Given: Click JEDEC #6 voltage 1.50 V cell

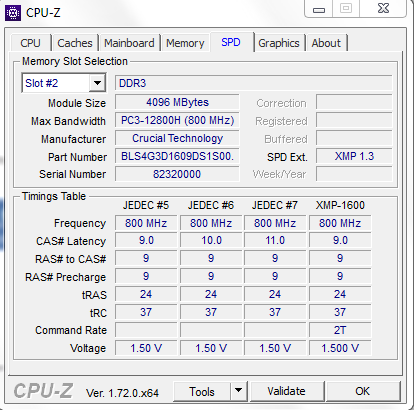Looking at the screenshot, I should 211,349.
